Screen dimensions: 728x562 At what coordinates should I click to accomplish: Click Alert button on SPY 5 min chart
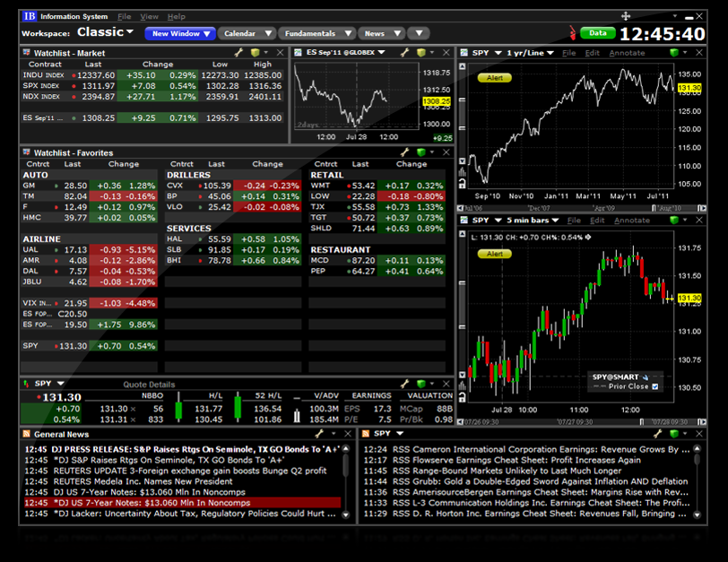pyautogui.click(x=495, y=254)
